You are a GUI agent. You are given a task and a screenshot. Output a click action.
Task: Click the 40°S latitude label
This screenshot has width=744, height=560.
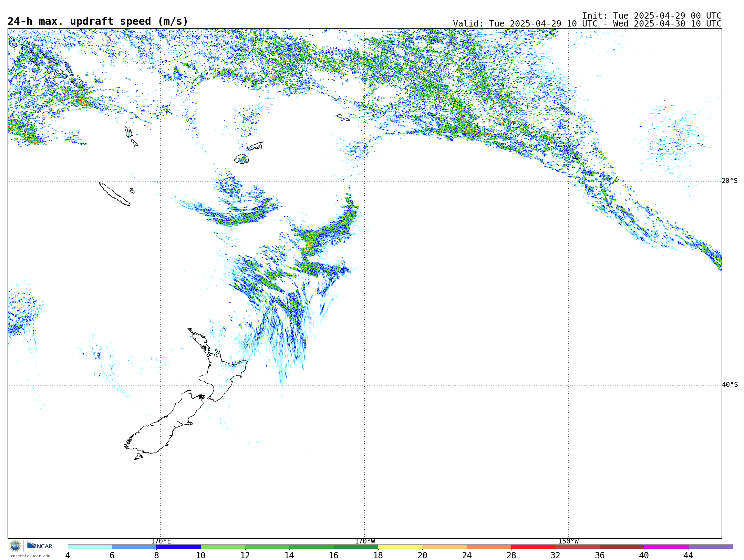pyautogui.click(x=730, y=385)
